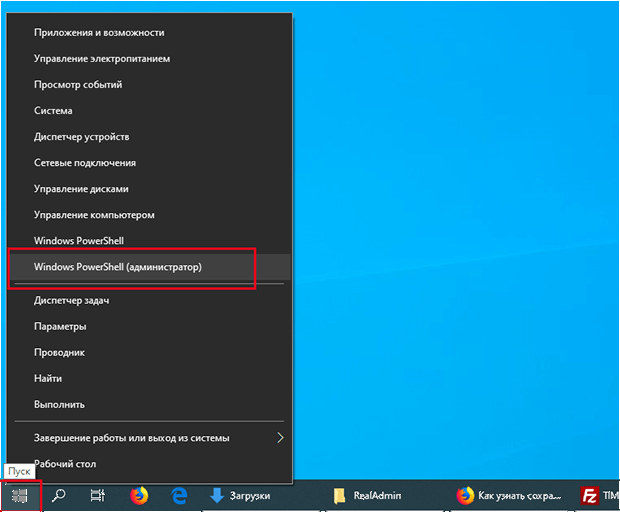The height and width of the screenshot is (512, 620).
Task: Select Приложения и возможности
Action: [149, 32]
